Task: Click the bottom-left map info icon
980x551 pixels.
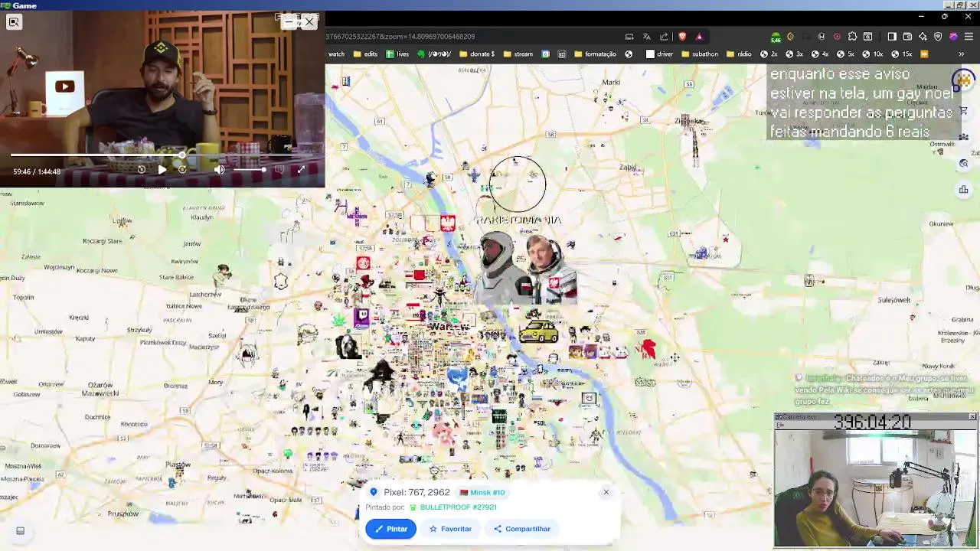Action: 21,530
